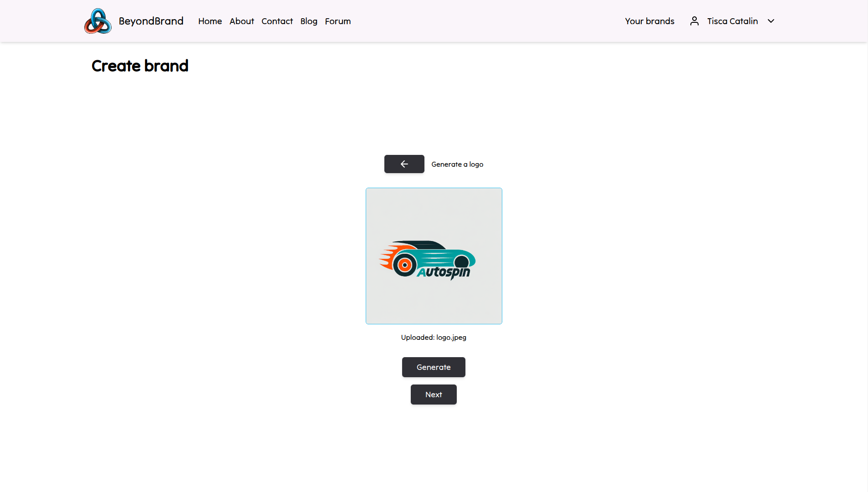Image resolution: width=868 pixels, height=492 pixels.
Task: Proceed with the Next button
Action: (434, 395)
